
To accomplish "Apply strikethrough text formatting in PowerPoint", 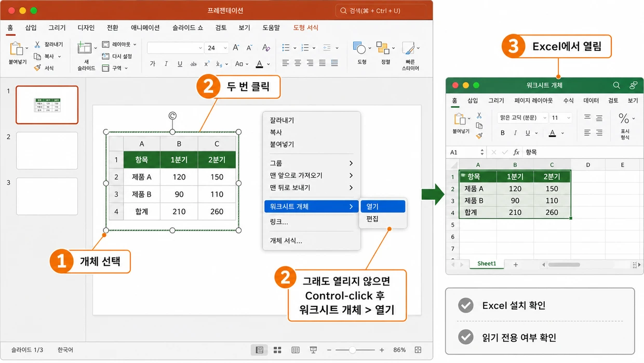I will pyautogui.click(x=193, y=64).
